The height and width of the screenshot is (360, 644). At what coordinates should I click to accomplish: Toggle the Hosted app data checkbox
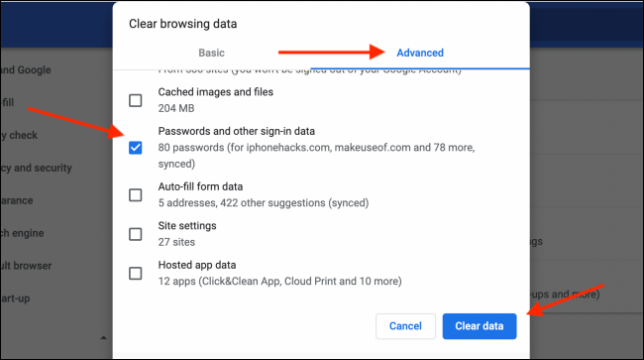136,274
